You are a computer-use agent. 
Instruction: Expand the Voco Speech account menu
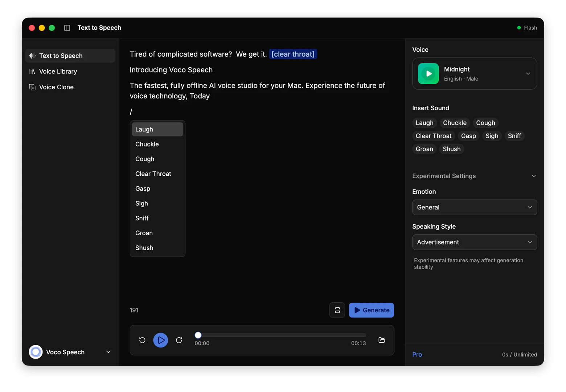point(108,352)
